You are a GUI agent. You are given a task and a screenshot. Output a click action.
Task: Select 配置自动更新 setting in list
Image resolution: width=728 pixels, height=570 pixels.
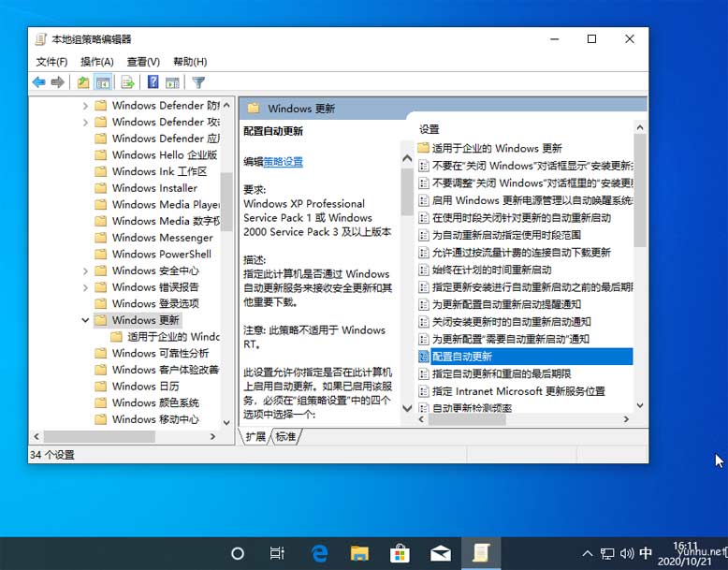[525, 357]
